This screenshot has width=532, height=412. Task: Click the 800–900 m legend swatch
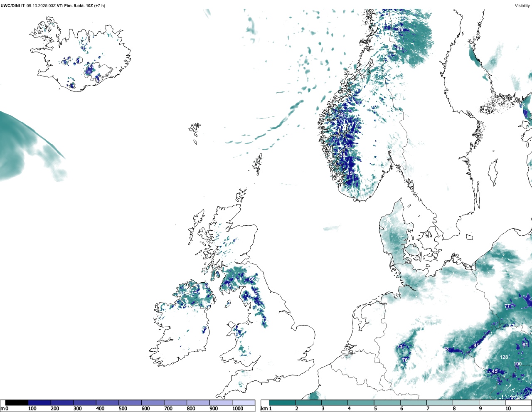click(x=198, y=402)
